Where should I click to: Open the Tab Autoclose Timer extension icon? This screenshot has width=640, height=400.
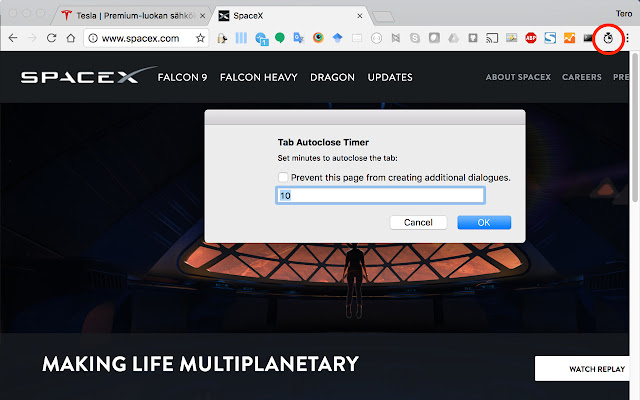click(x=608, y=38)
